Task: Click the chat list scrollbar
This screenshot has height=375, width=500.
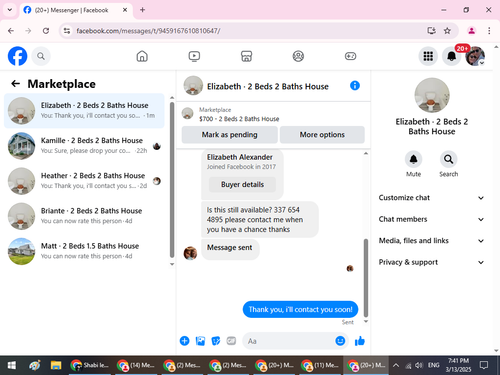Action: [x=172, y=180]
